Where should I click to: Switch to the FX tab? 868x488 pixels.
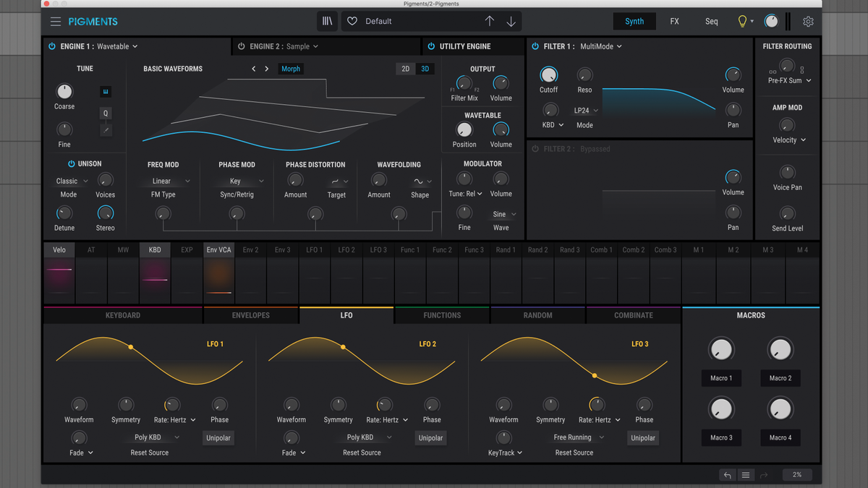[674, 22]
